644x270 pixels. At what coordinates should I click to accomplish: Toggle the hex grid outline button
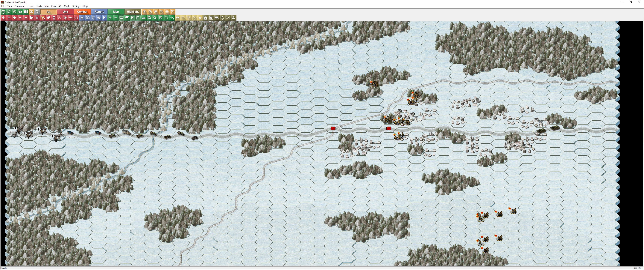150,18
